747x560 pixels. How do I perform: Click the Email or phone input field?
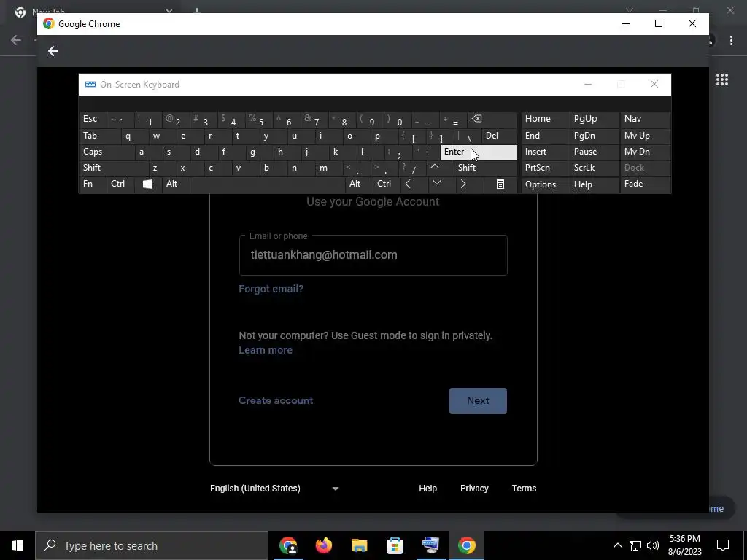(373, 255)
